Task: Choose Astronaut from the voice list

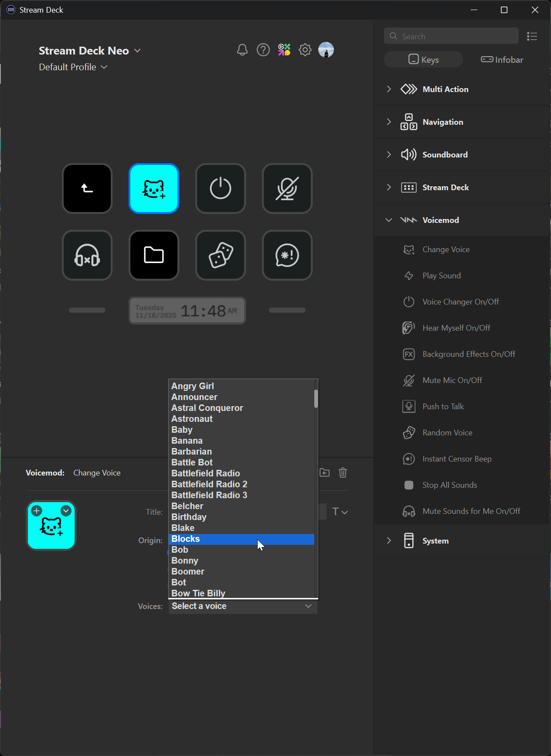Action: tap(241, 419)
